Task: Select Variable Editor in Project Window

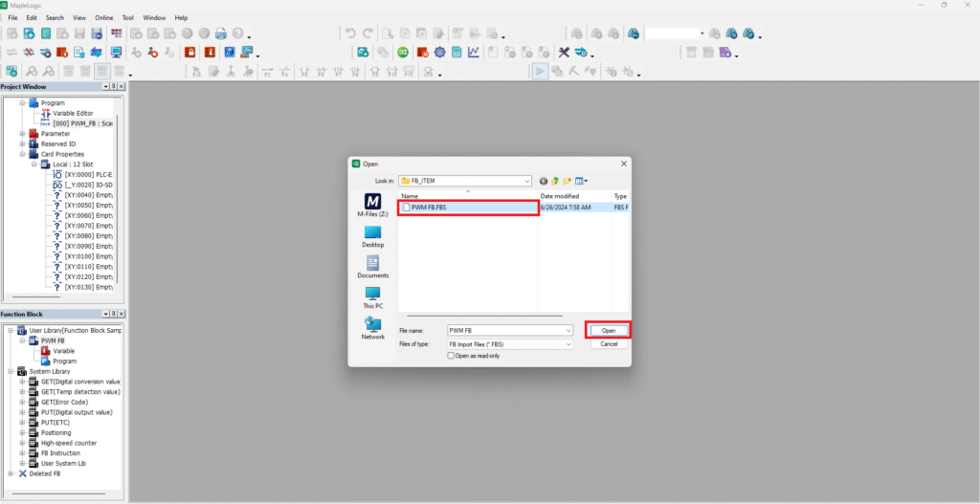Action: point(73,113)
